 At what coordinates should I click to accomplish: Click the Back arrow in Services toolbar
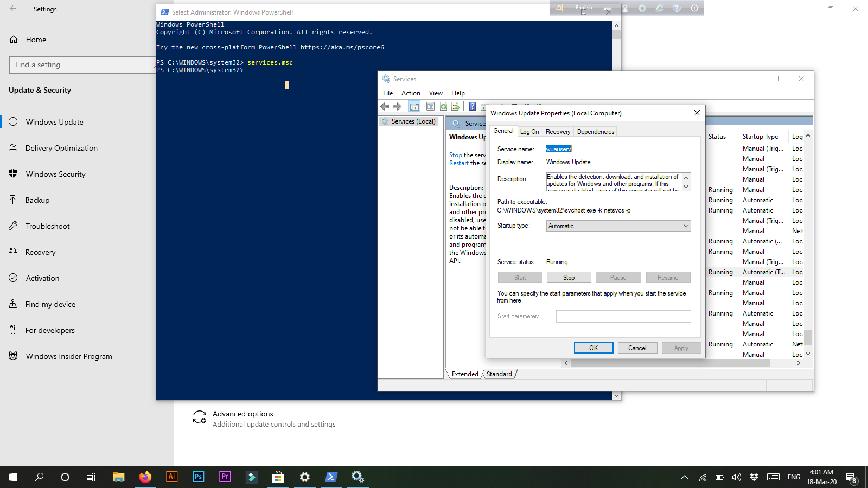[385, 106]
